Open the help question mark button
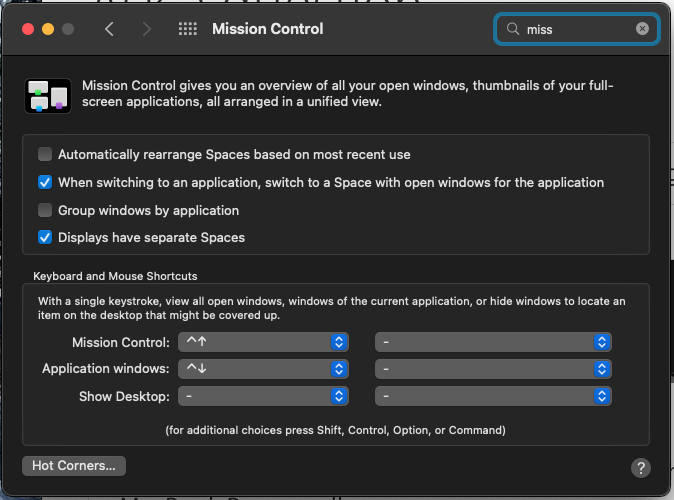 [x=641, y=467]
